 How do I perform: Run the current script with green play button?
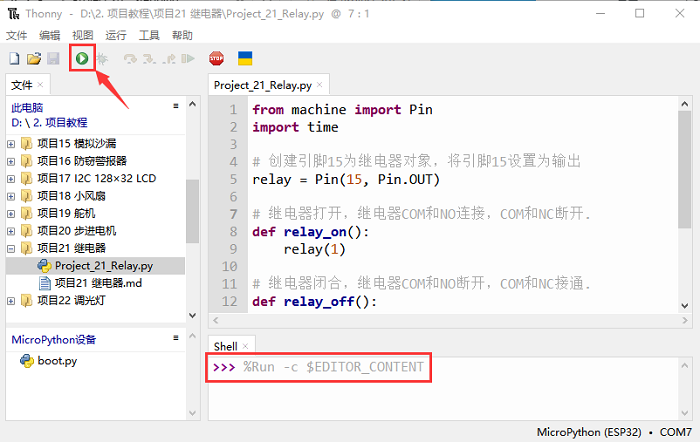[x=81, y=59]
